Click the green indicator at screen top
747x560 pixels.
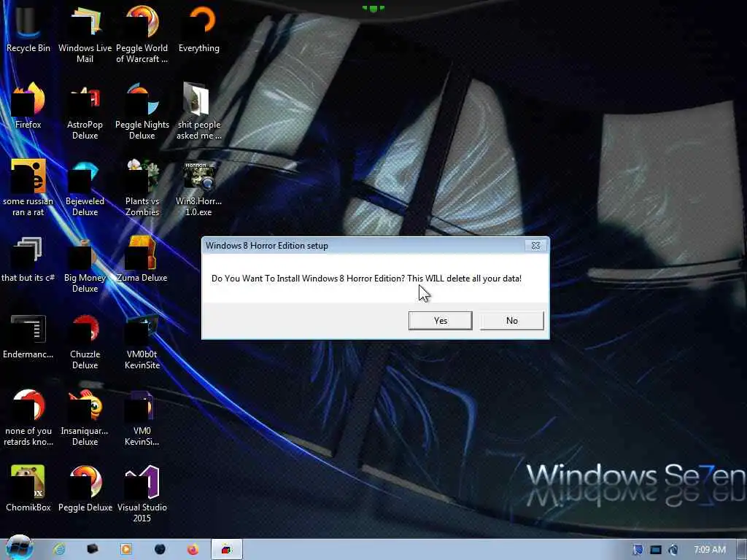coord(373,8)
